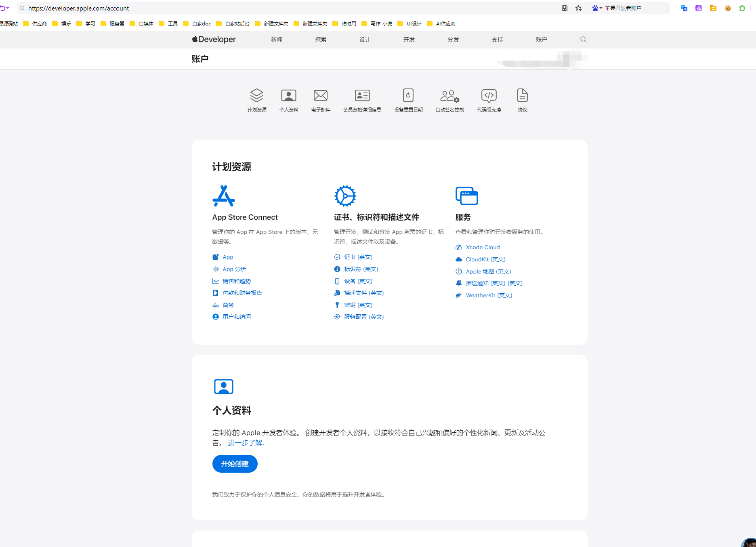The image size is (756, 547).
Task: Open the 自动签名控制 people icon
Action: click(x=450, y=96)
